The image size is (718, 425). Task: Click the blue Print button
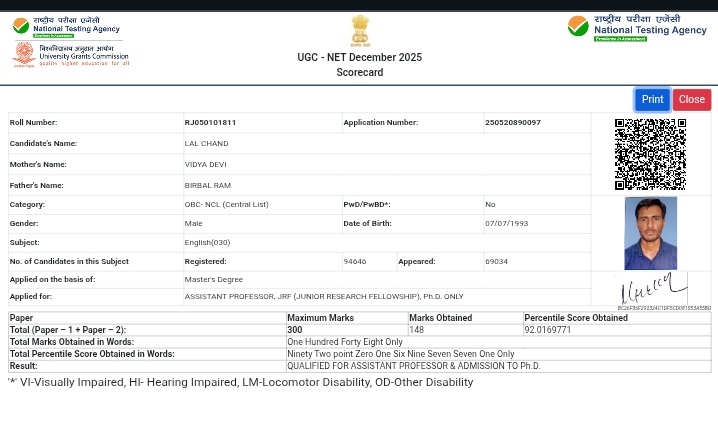click(x=653, y=99)
